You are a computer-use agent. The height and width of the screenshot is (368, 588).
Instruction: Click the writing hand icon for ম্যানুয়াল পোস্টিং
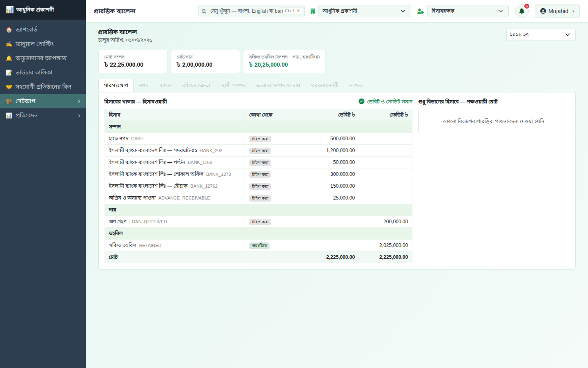[x=9, y=44]
